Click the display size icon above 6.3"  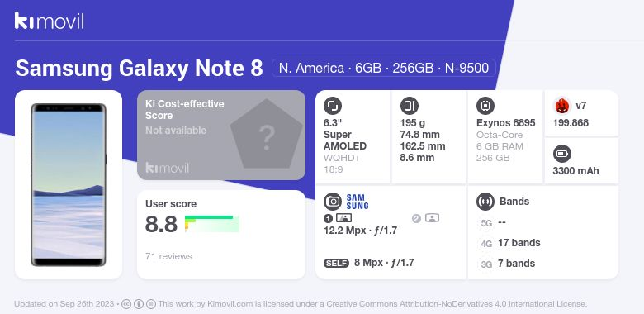(332, 106)
